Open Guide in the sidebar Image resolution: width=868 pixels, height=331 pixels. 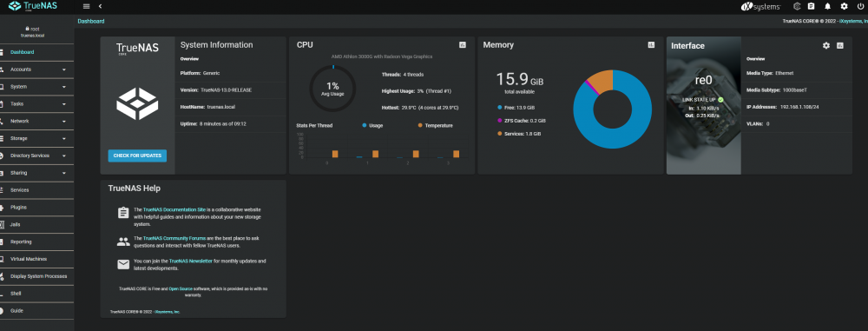(36, 310)
